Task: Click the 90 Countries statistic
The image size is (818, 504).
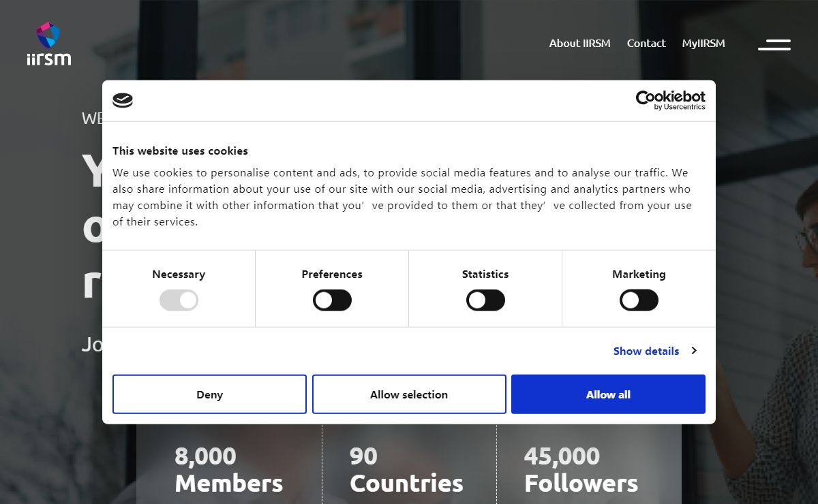Action: (x=406, y=469)
